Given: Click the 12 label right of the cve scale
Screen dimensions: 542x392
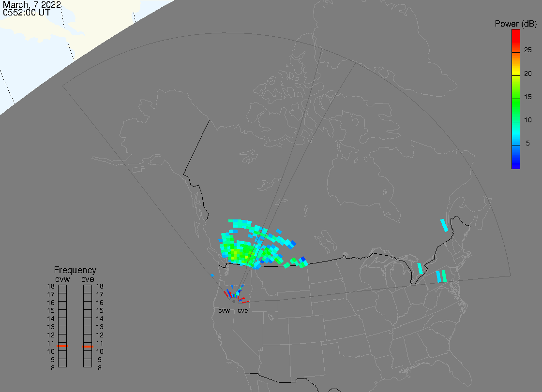Looking at the screenshot, I should click(x=100, y=335).
